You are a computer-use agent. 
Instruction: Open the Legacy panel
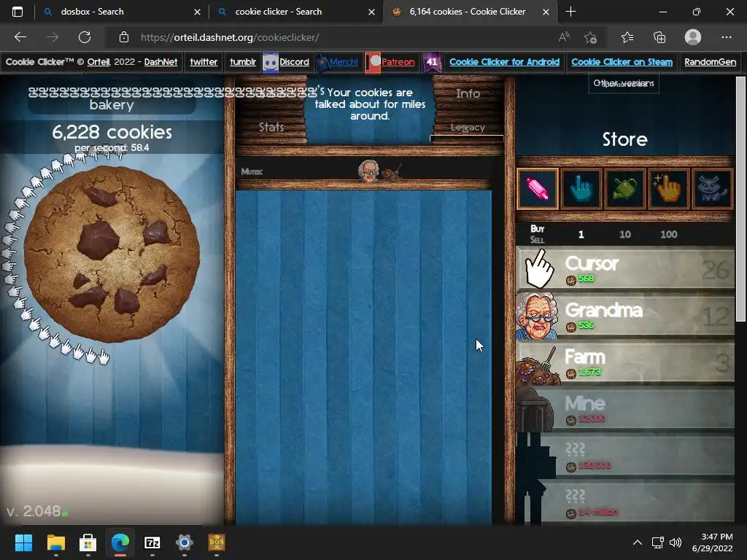click(468, 128)
